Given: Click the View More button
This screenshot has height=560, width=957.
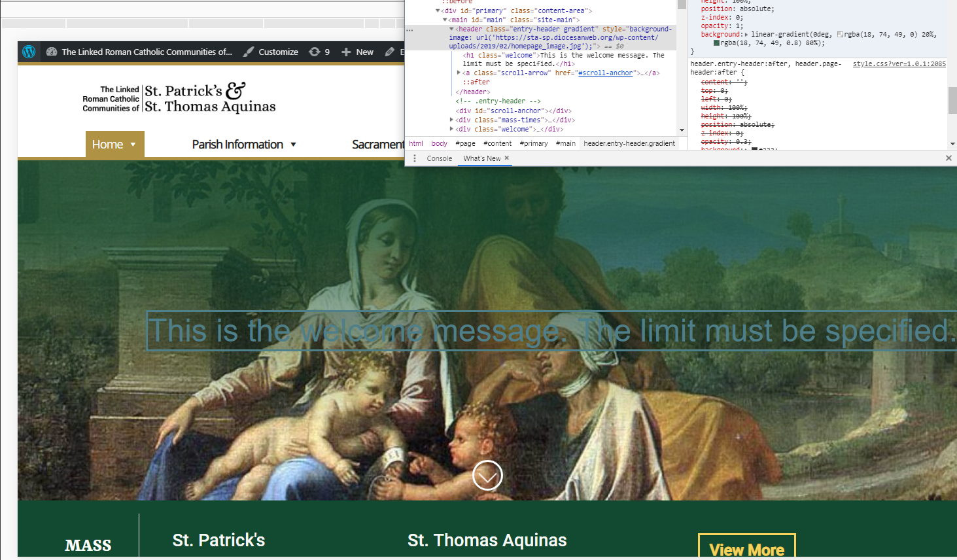Looking at the screenshot, I should [x=746, y=548].
